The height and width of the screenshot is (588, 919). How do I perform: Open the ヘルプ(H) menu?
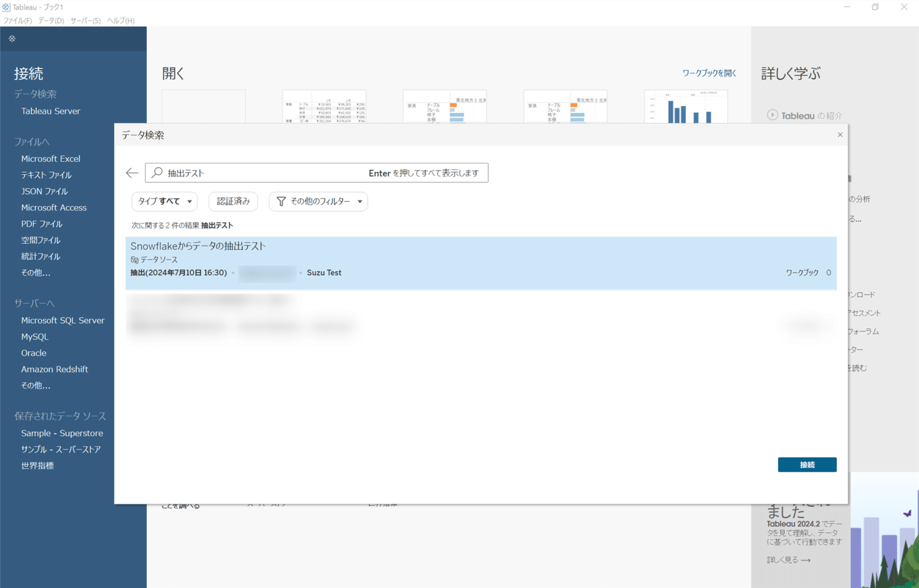point(121,21)
